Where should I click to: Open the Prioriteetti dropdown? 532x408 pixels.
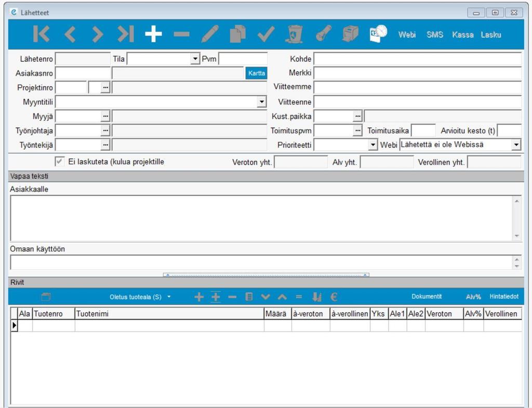coord(373,145)
